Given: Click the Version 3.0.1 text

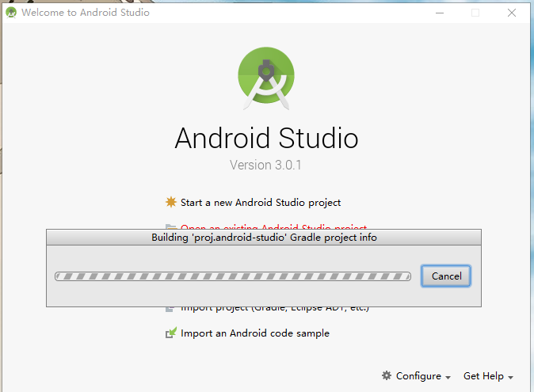Looking at the screenshot, I should pyautogui.click(x=265, y=165).
